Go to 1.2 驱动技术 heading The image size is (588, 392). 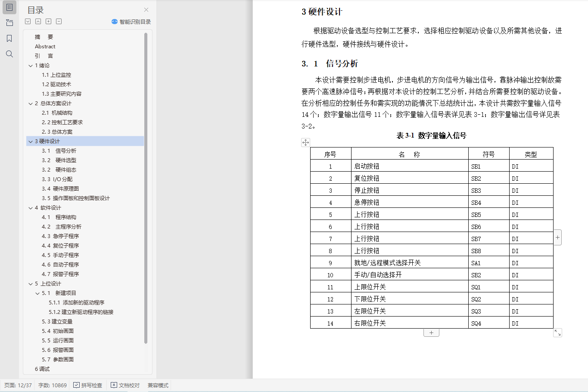coord(56,85)
